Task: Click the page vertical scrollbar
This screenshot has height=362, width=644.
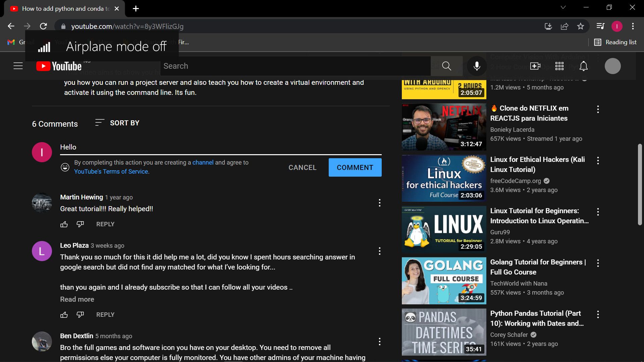Action: [x=640, y=184]
